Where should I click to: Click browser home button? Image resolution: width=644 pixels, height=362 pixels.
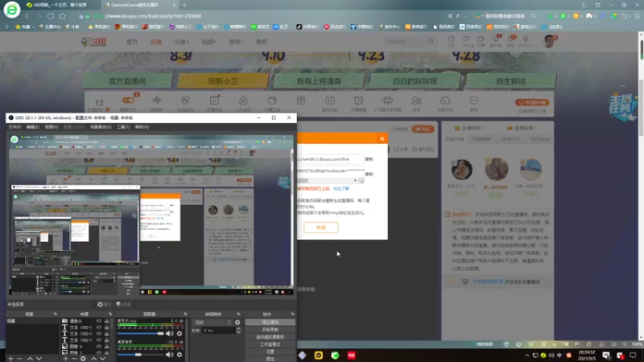(63, 16)
